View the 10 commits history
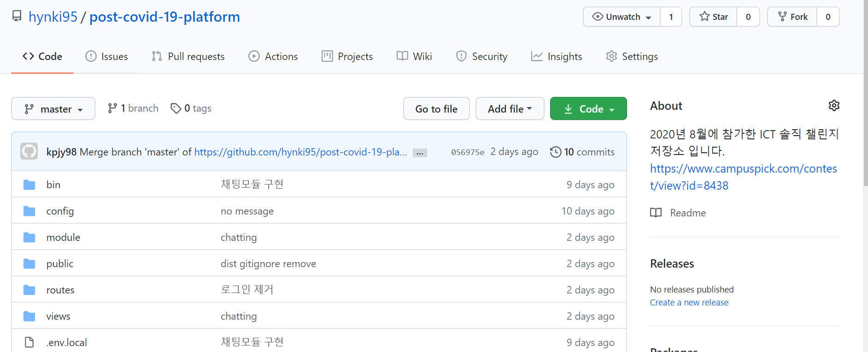The height and width of the screenshot is (352, 868). [582, 152]
